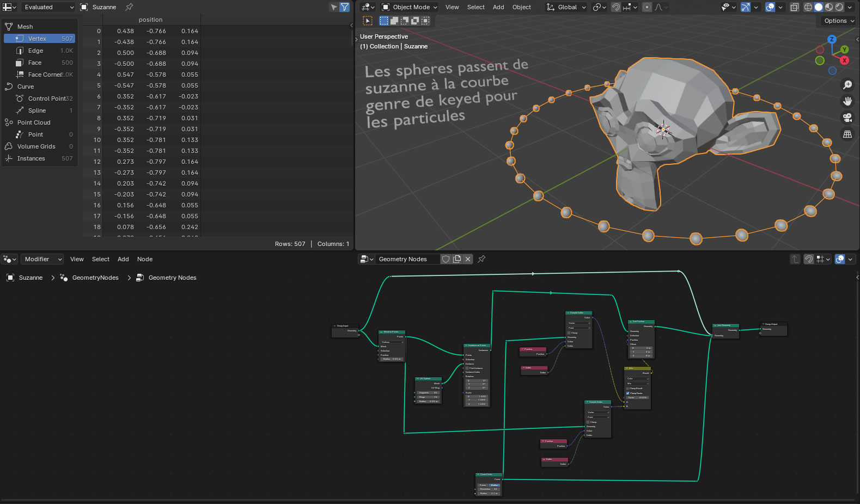Screen dimensions: 860x504
Task: Click Radius button in Curve Circle node
Action: click(x=495, y=485)
